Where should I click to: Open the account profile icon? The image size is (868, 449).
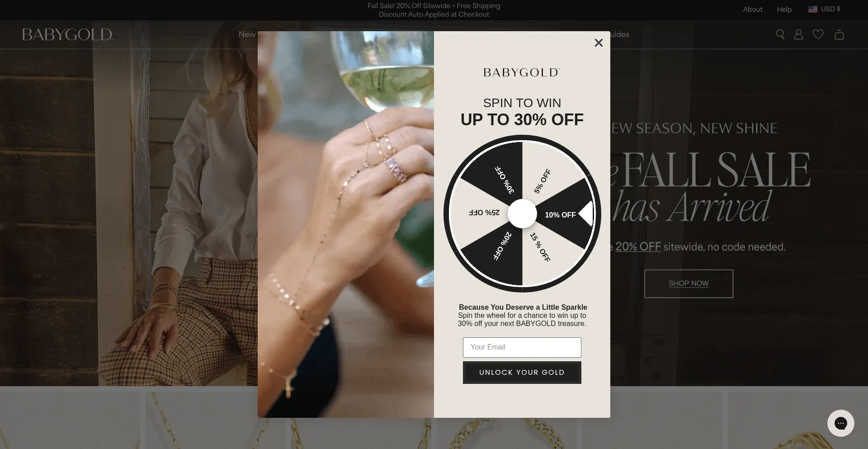point(799,34)
